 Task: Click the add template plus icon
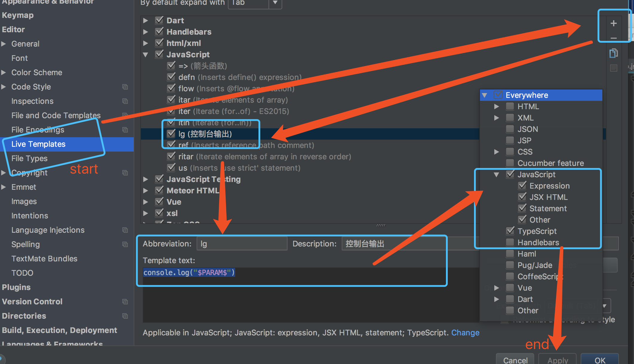point(613,24)
